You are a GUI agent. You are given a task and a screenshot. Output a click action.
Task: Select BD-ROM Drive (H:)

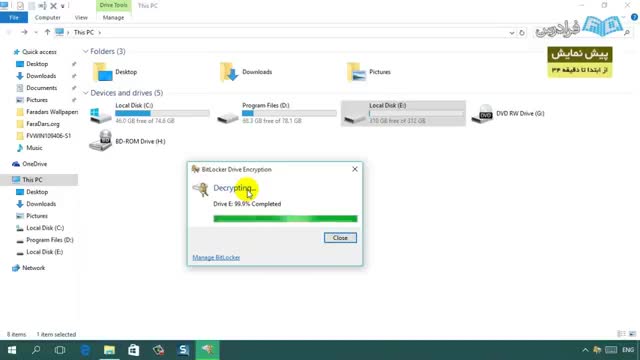coord(127,141)
